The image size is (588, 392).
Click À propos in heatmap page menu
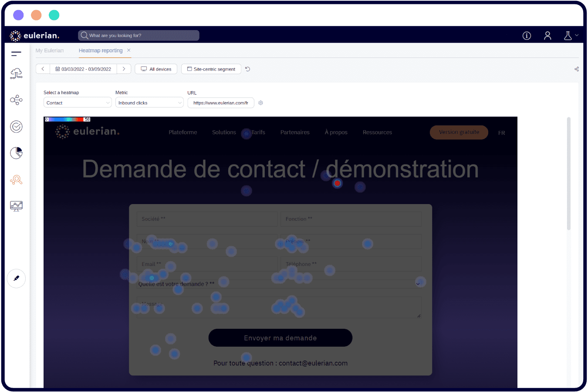336,133
